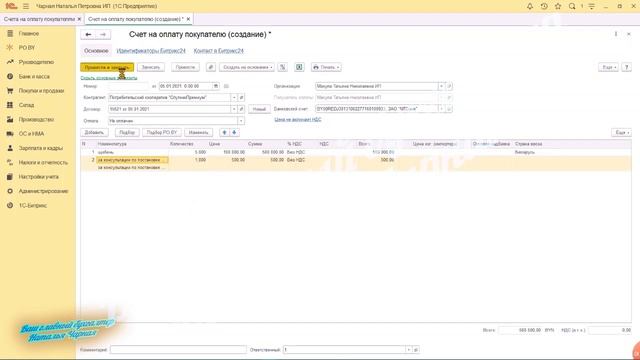
Task: Open the PO BY sidebar section
Action: [x=27, y=48]
